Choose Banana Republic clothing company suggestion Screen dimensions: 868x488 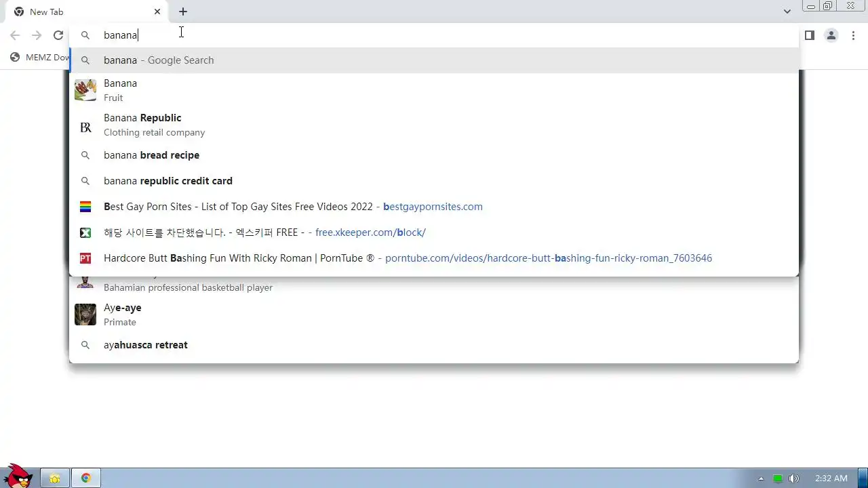click(434, 125)
